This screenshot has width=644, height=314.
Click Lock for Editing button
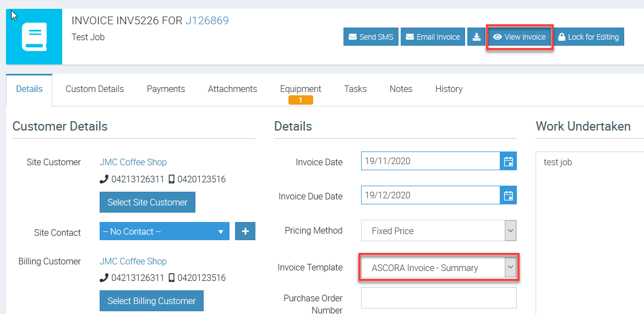coord(588,37)
